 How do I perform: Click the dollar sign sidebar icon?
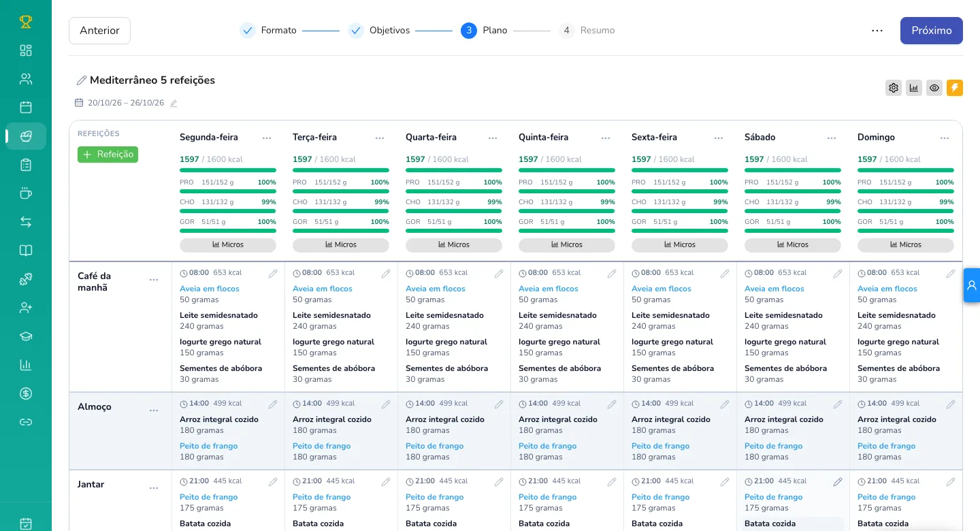point(26,393)
